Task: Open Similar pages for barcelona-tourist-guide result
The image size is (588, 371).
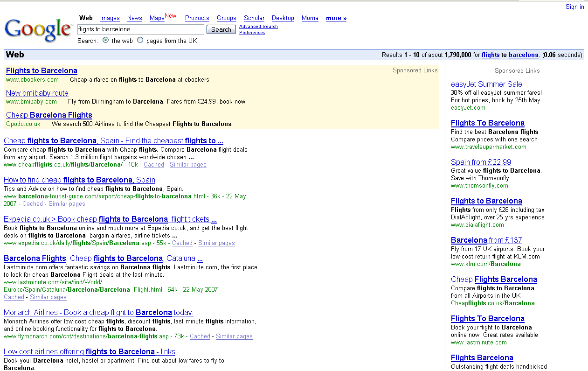Action: point(67,204)
